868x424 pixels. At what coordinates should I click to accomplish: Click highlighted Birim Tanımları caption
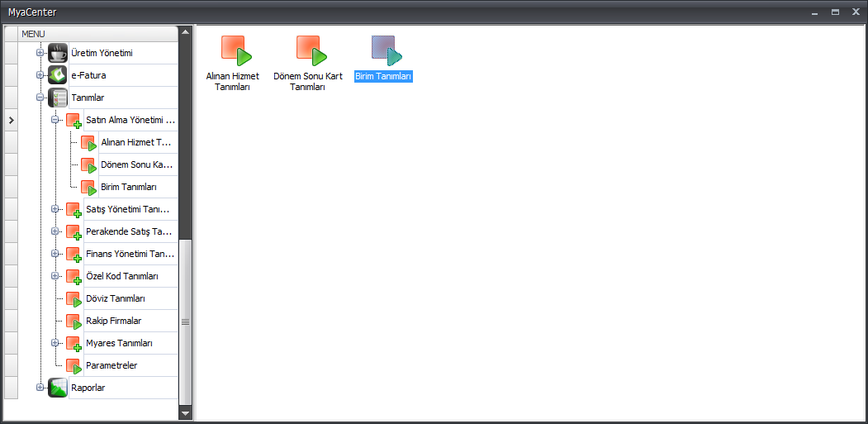(383, 77)
